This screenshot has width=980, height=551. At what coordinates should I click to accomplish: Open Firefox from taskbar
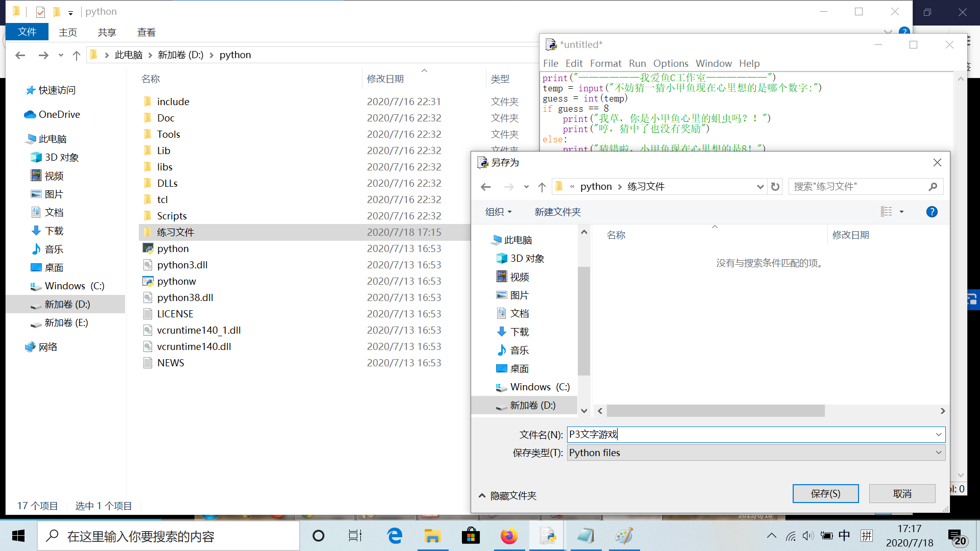click(509, 536)
